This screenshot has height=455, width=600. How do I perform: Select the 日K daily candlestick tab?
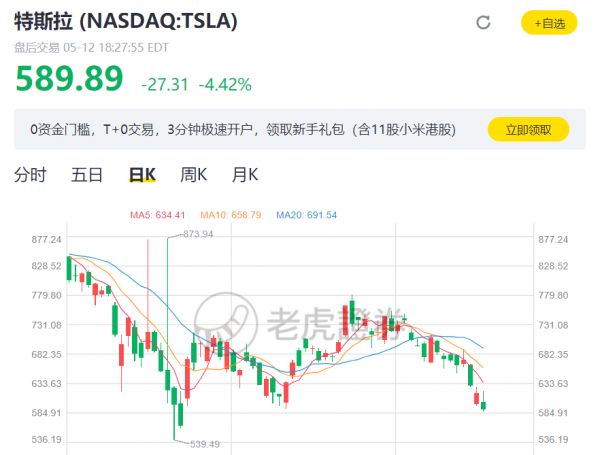(x=142, y=175)
